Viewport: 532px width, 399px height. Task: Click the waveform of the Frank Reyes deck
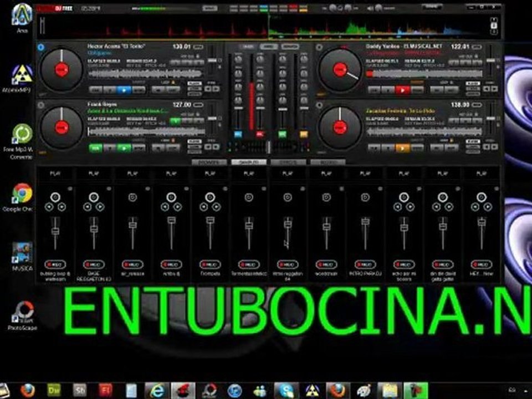pos(146,132)
